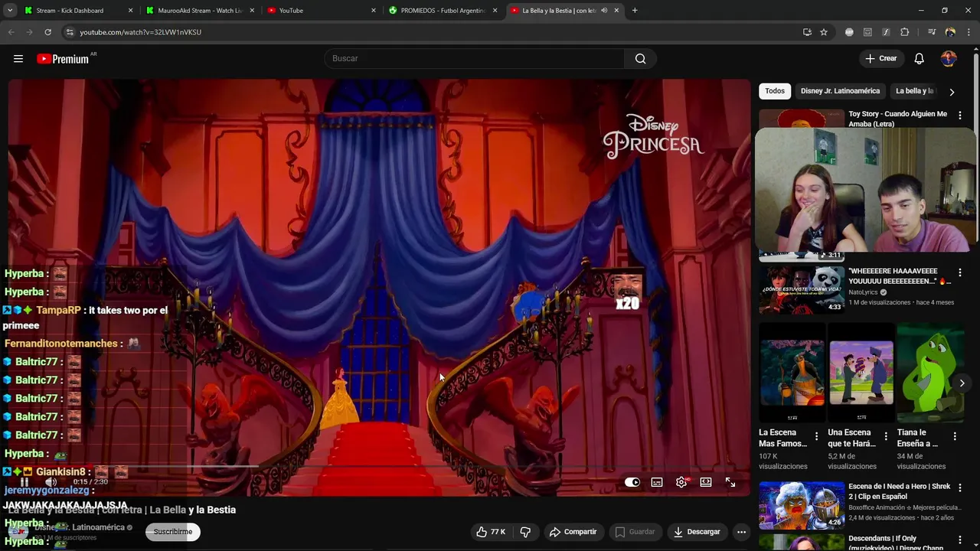Switch to PROMIEDOS Futbol Argentino tab

pos(443,11)
